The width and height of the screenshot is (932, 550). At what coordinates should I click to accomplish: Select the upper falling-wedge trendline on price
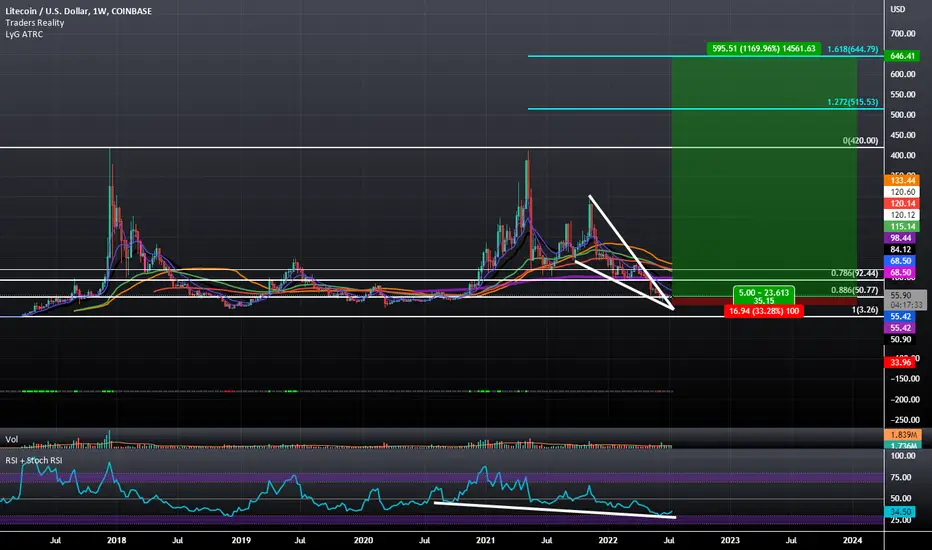(631, 252)
